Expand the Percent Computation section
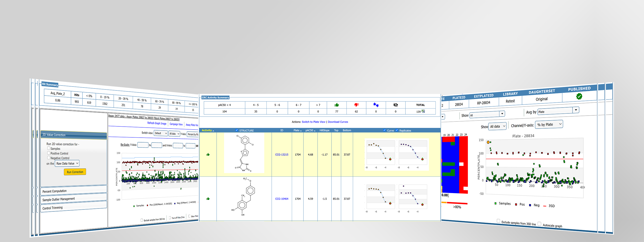Screen dimensions: 644x242 (73, 191)
